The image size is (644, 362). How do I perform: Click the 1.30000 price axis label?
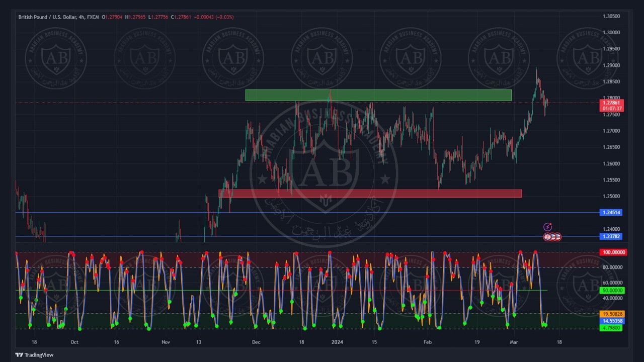pos(611,32)
